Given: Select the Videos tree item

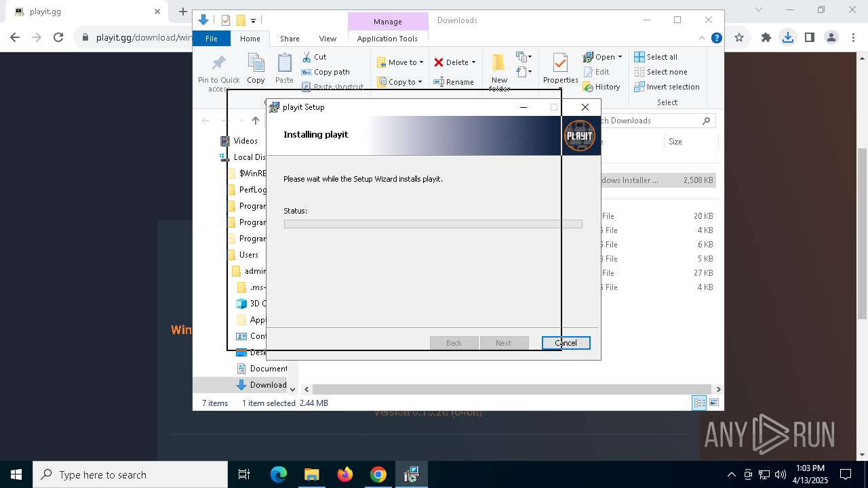Looking at the screenshot, I should pyautogui.click(x=239, y=141).
